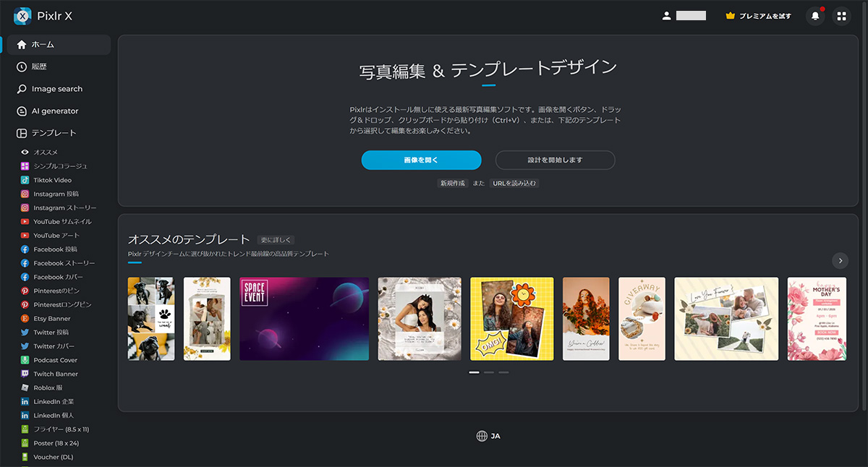Select the Podcast Cover template icon
Viewport: 868px width, 467px height.
[x=25, y=360]
